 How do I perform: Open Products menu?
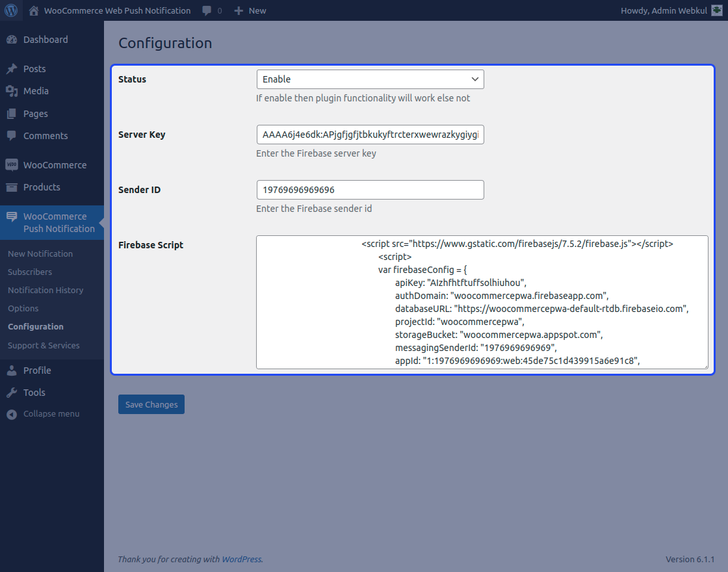click(42, 187)
